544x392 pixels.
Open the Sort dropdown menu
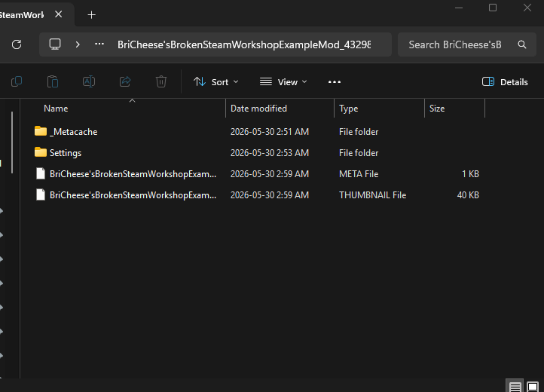click(215, 82)
